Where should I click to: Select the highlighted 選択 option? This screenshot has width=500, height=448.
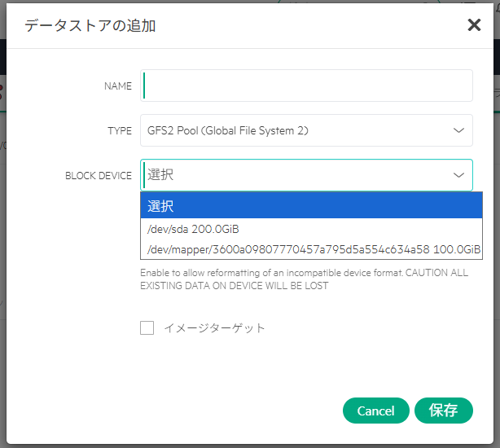[x=311, y=206]
